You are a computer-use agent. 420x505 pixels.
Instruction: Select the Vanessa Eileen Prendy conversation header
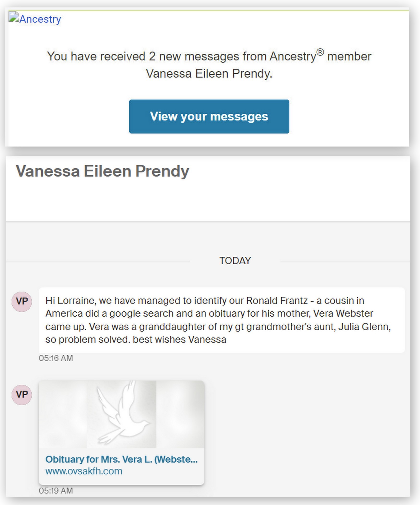tap(102, 171)
